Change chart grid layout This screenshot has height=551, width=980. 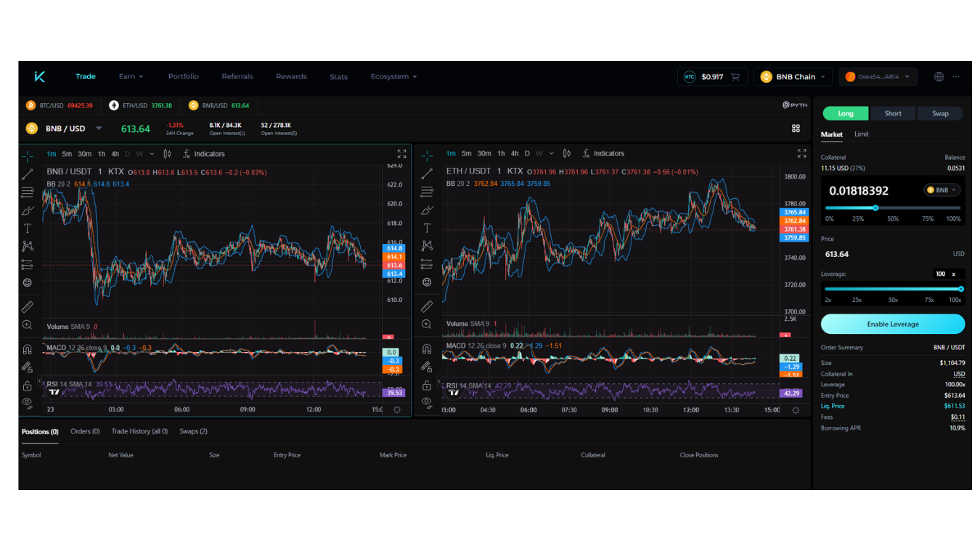(x=796, y=128)
